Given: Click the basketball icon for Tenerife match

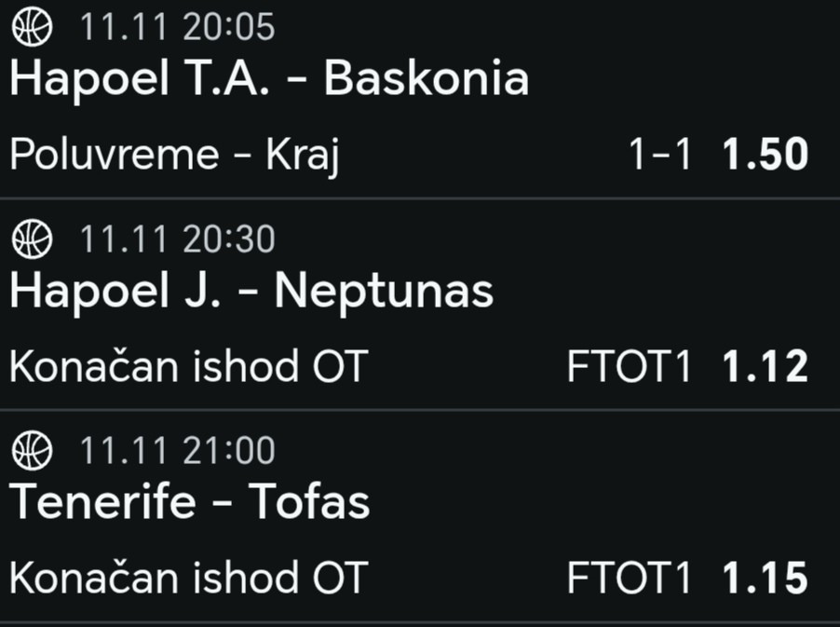Looking at the screenshot, I should click(x=32, y=451).
